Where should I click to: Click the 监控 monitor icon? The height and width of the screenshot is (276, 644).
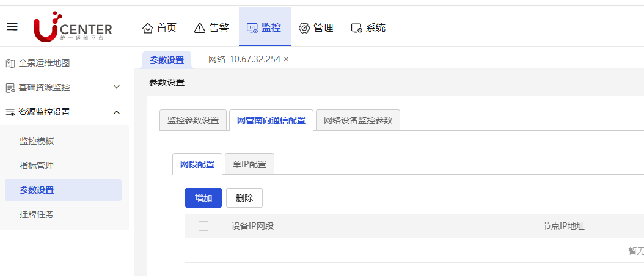[252, 27]
